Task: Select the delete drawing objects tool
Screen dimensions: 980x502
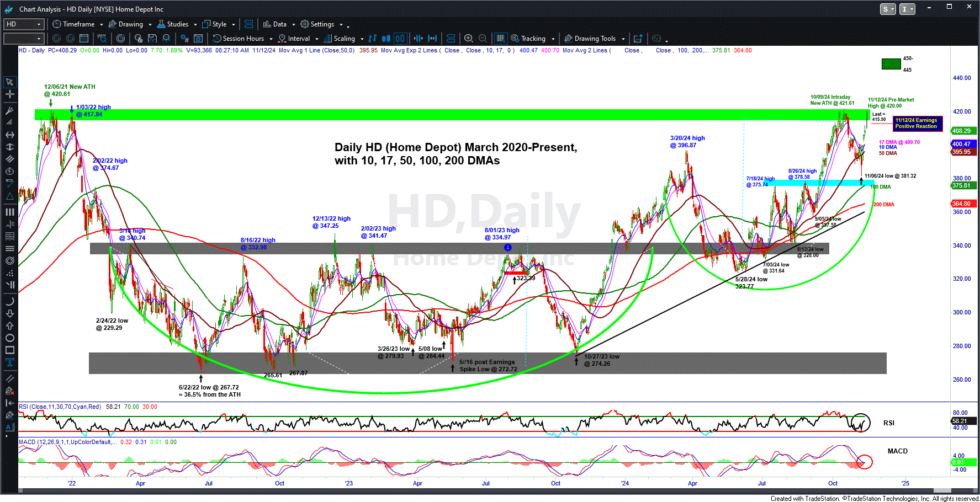Action: [x=9, y=391]
